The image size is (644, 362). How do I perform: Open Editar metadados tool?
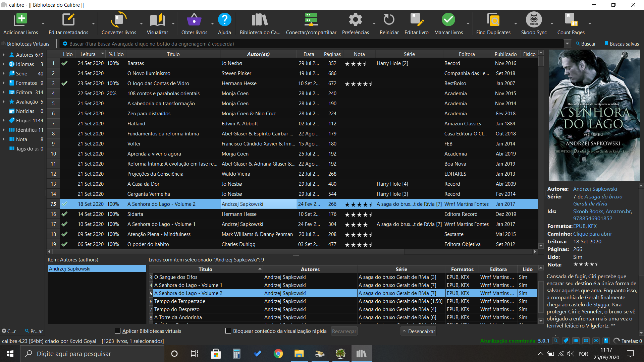coord(68,20)
